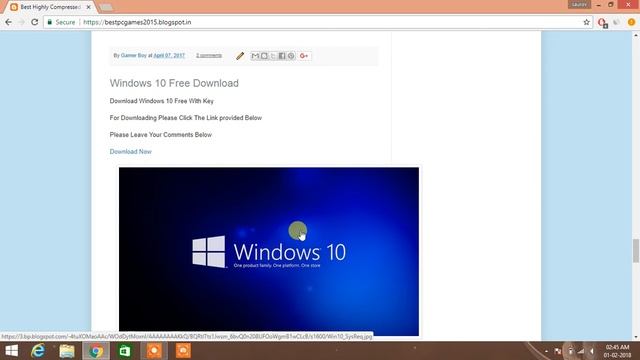Open the second orange recorder taskbar icon
Screen dimensions: 640x360
(183, 351)
